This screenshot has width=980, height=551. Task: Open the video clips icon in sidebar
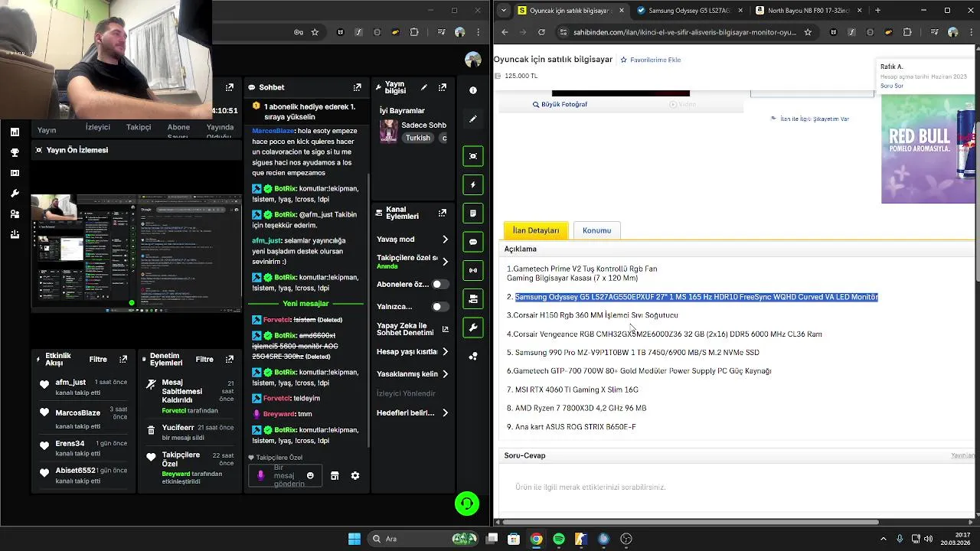[x=15, y=173]
